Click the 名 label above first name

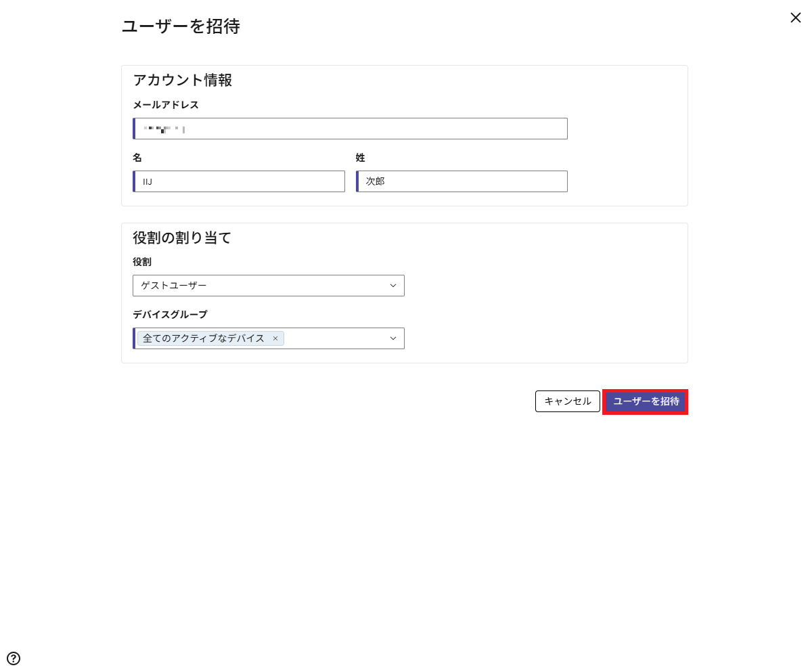click(x=137, y=158)
